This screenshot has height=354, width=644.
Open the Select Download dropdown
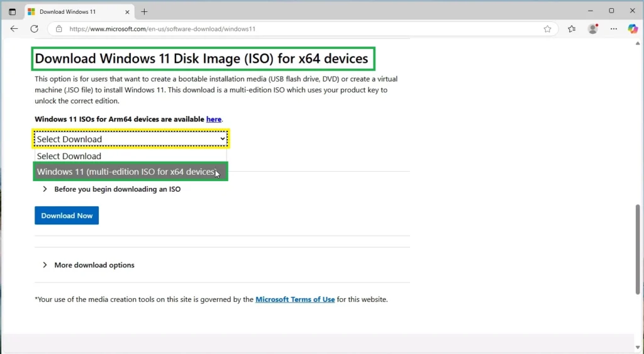131,139
